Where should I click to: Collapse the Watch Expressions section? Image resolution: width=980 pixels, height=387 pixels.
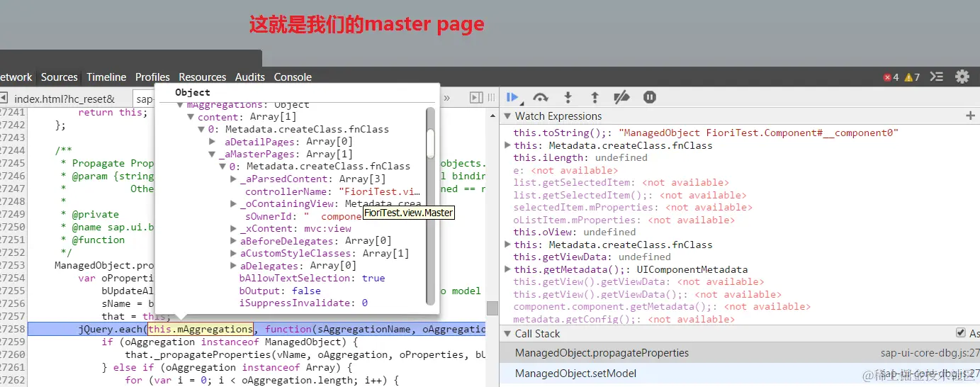[x=507, y=116]
